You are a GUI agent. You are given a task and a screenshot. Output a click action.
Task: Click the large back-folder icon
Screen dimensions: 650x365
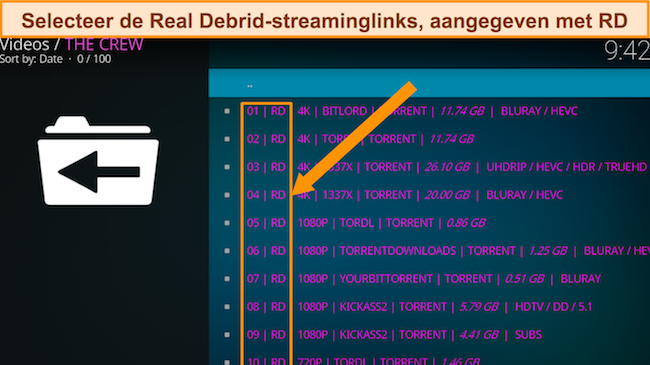tap(98, 161)
